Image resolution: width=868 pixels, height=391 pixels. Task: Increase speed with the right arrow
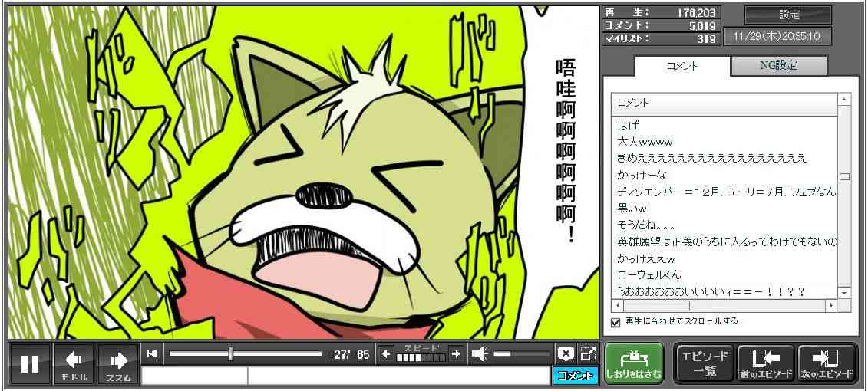click(x=456, y=353)
